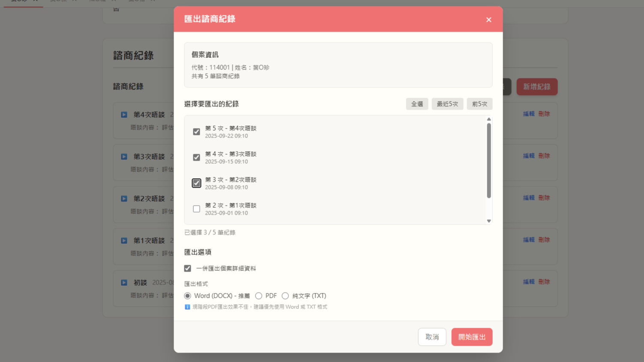Image resolution: width=644 pixels, height=362 pixels.
Task: Click 刪除 link for 第1次晤談 row
Action: tap(544, 240)
